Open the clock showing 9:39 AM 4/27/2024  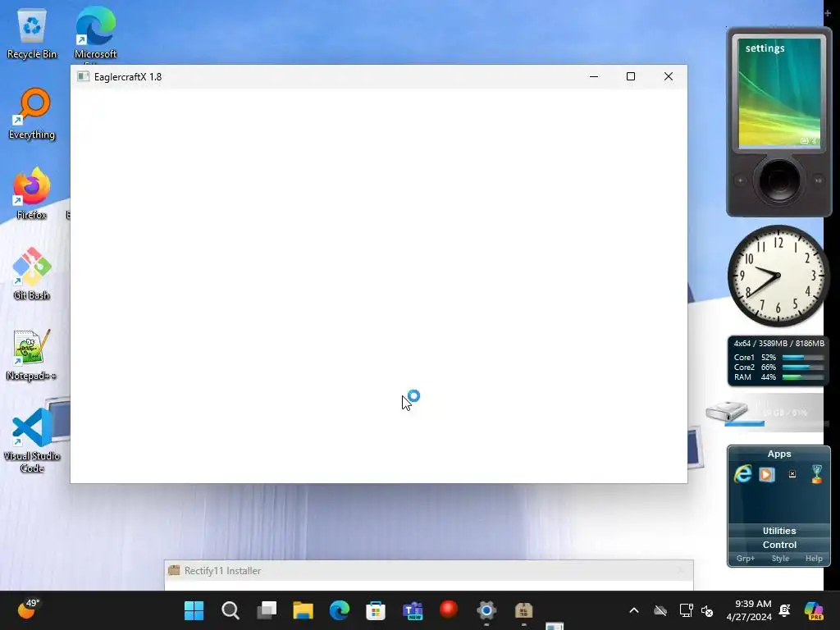click(x=749, y=610)
